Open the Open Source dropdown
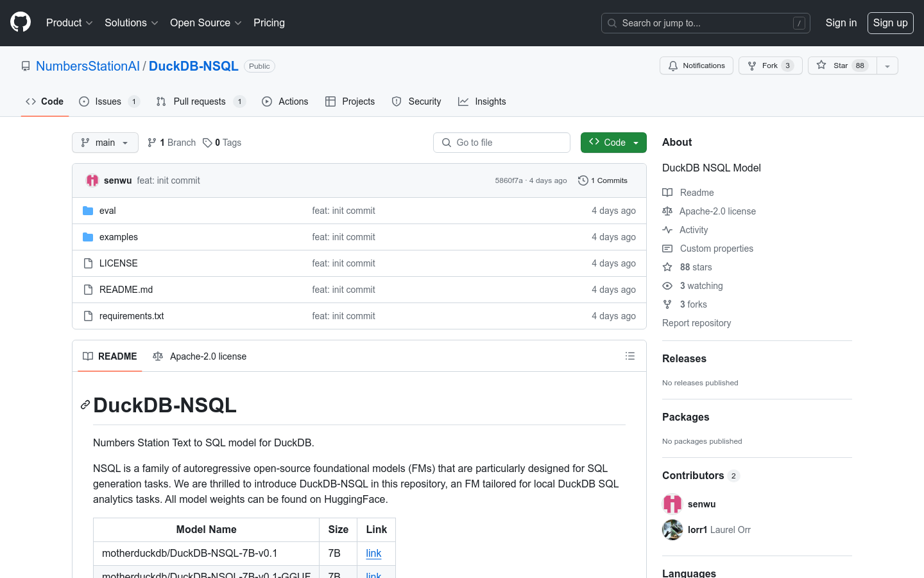Image resolution: width=924 pixels, height=578 pixels. [205, 22]
